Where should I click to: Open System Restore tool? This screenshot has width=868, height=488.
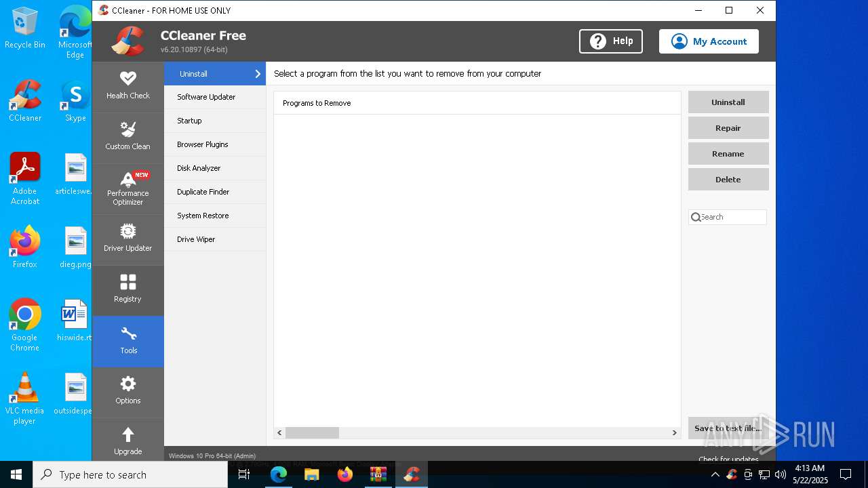pos(215,216)
